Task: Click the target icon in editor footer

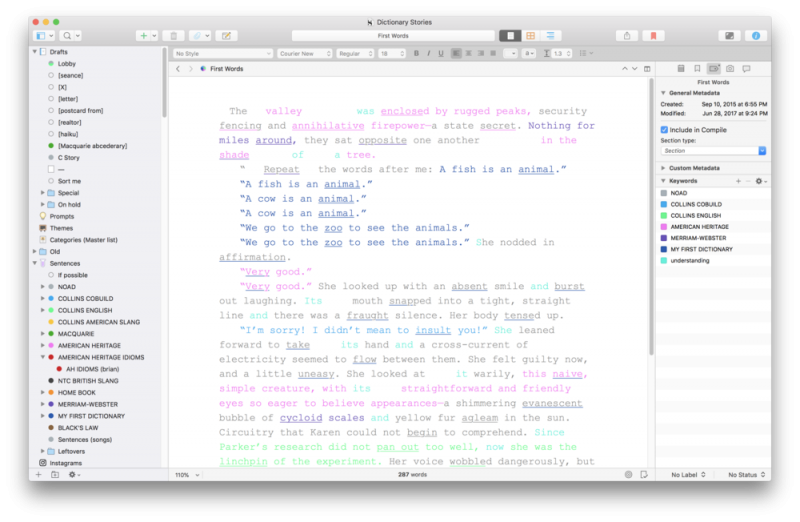Action: tap(629, 475)
